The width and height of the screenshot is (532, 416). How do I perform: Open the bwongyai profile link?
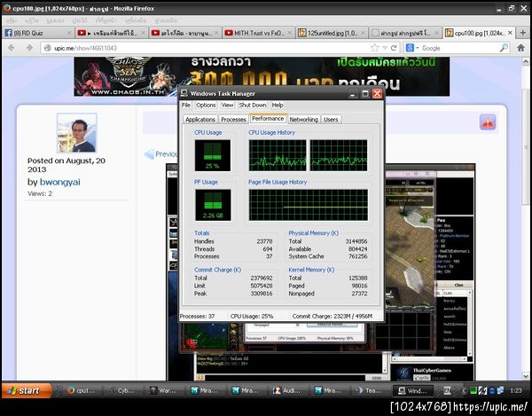(60, 182)
